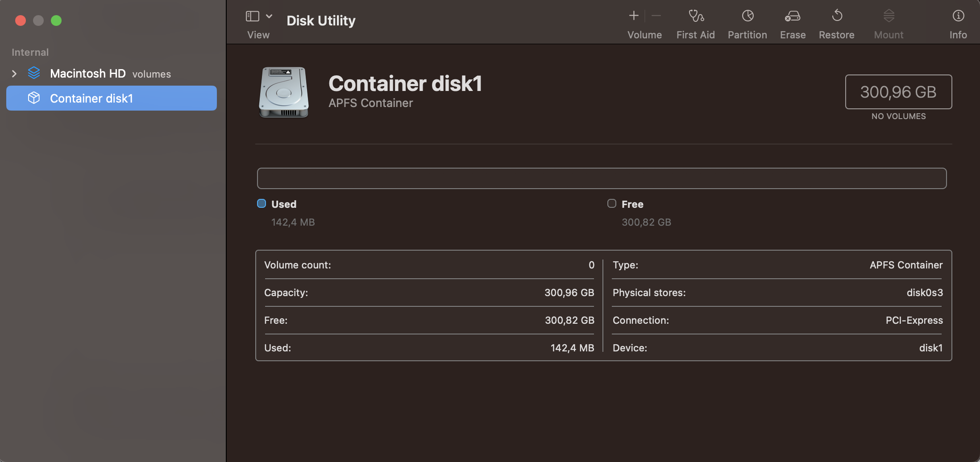980x462 pixels.
Task: Click the Disk Utility title in header
Action: click(x=320, y=20)
